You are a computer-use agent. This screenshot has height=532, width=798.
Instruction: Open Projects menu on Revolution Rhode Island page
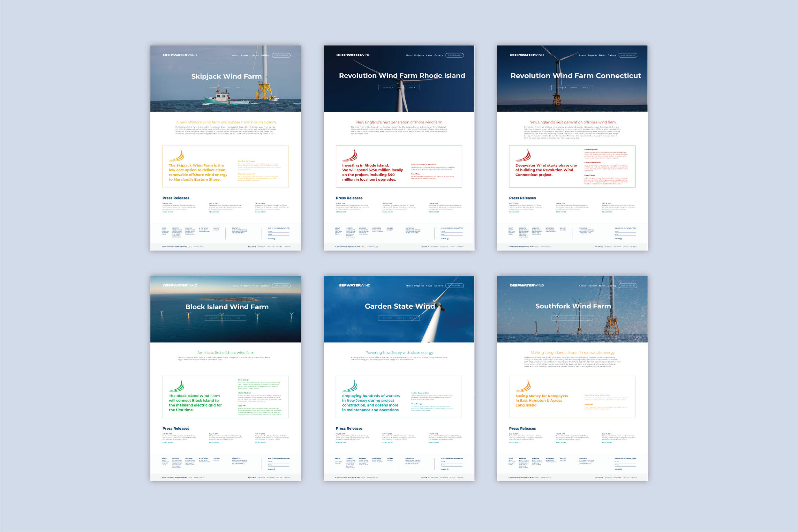tap(419, 55)
